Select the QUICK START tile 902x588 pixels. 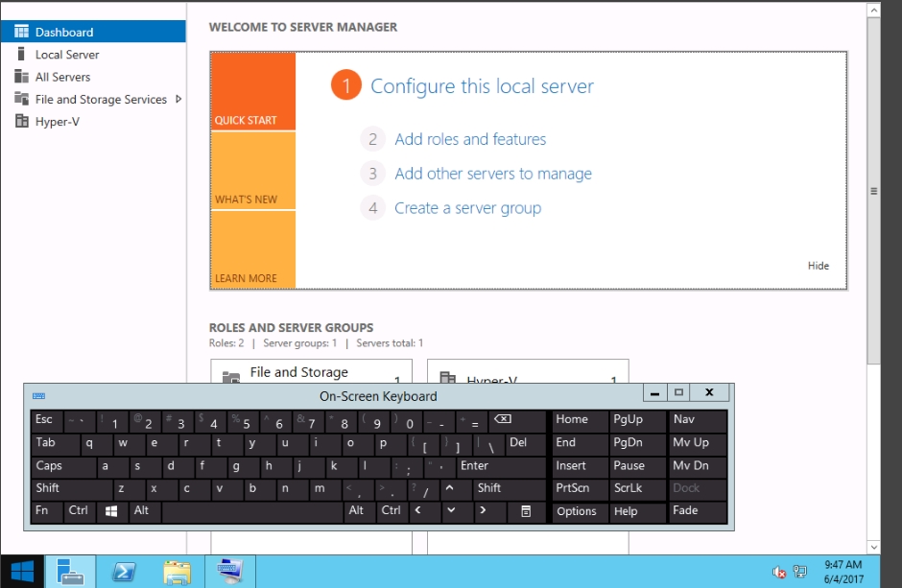[253, 91]
